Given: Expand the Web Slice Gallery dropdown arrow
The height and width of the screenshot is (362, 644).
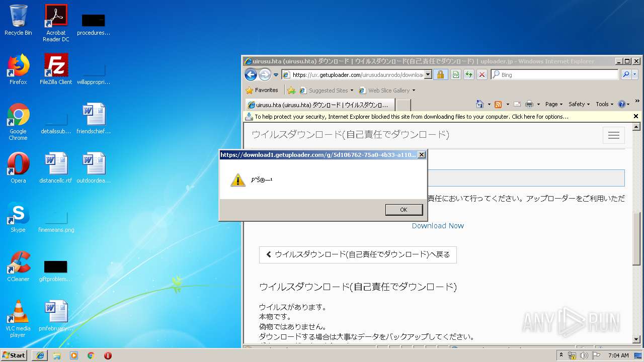Looking at the screenshot, I should tap(414, 91).
